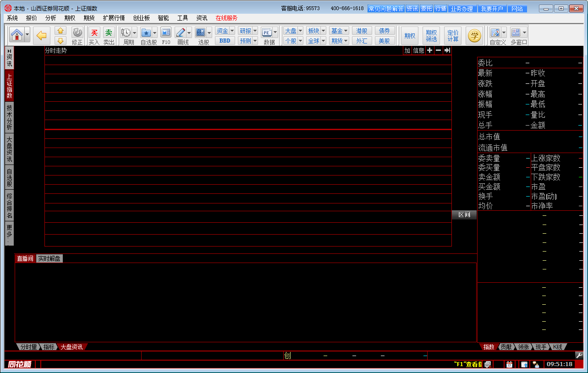Select the 综合排名 sidebar tab
Viewport: 588px width, 373px height.
click(x=9, y=206)
